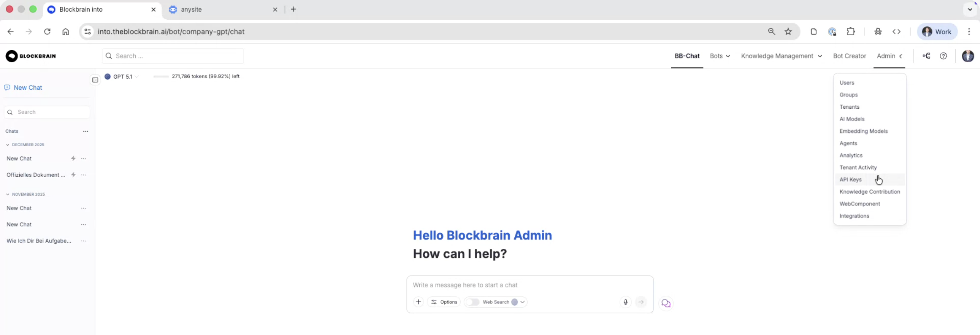Click the message input field
This screenshot has width=980, height=335.
(x=529, y=285)
